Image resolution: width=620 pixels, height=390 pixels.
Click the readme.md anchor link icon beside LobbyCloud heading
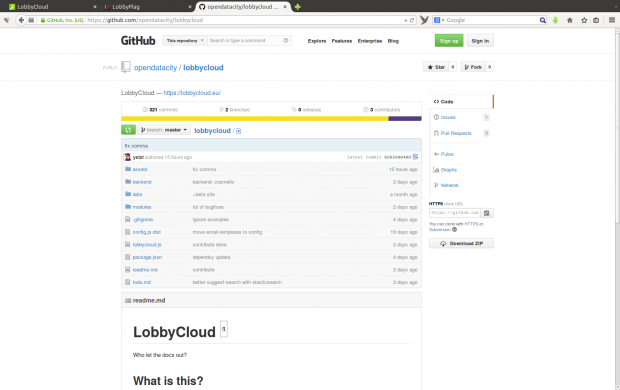pos(223,329)
